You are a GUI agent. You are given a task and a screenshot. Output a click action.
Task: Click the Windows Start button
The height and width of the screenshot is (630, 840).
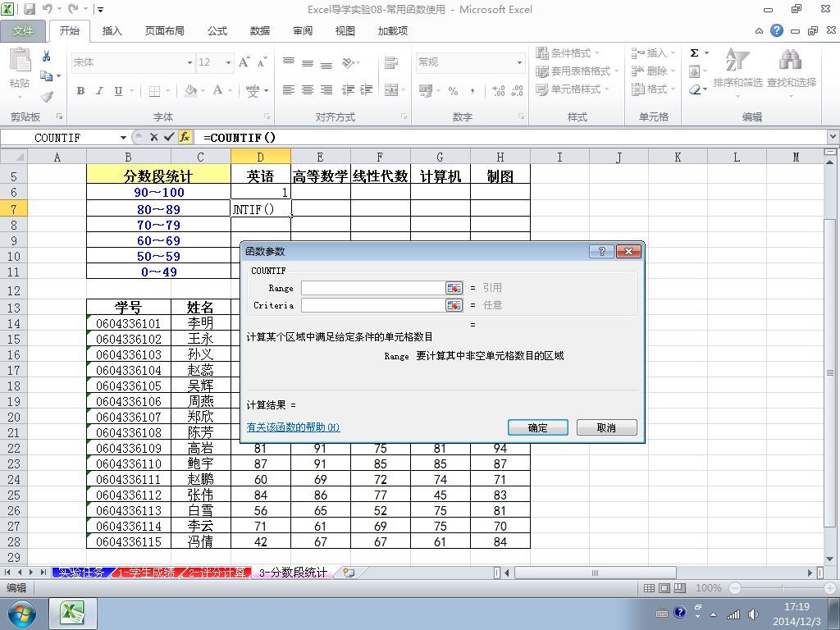[x=21, y=614]
